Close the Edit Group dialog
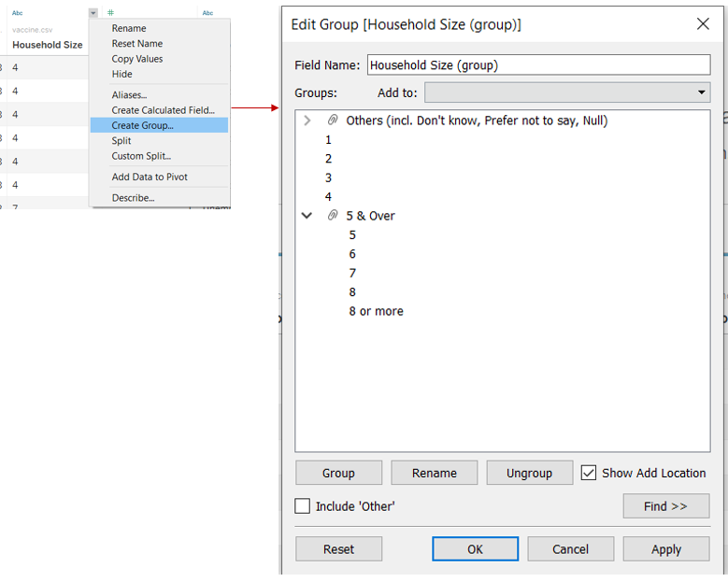728x582 pixels. click(703, 24)
